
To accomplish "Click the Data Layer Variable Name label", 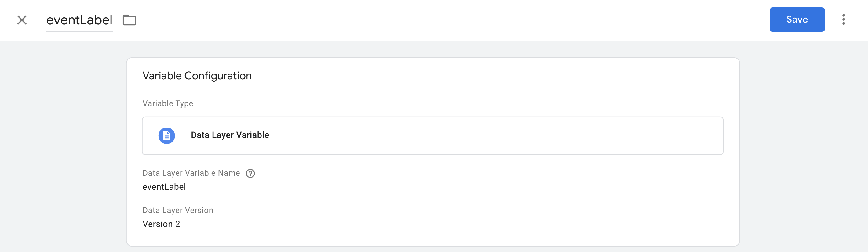I will 191,173.
